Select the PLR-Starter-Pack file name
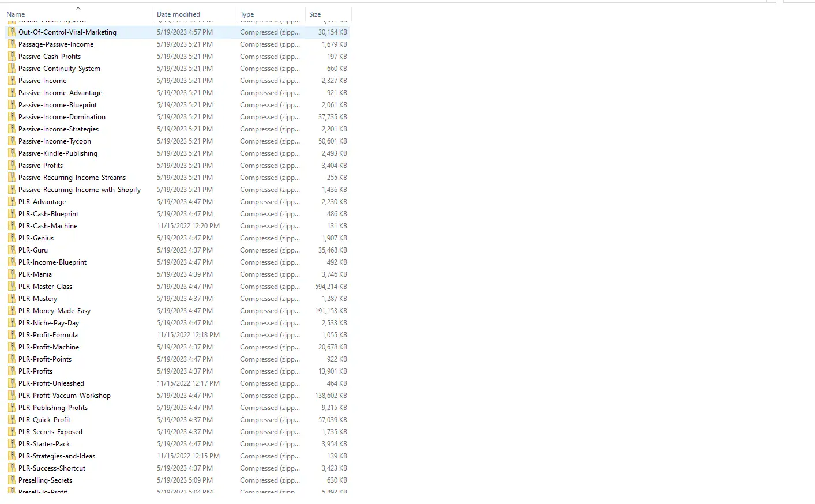Screen dimensions: 815x504 (x=44, y=444)
